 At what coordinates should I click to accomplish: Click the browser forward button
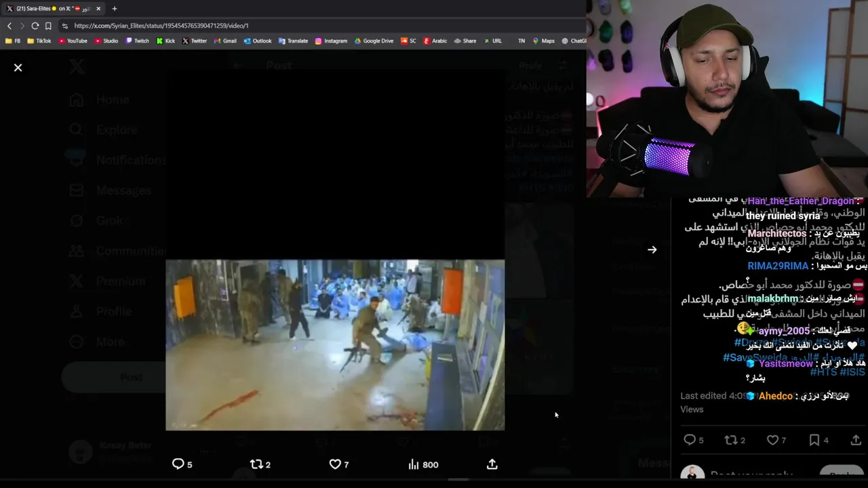(x=22, y=26)
